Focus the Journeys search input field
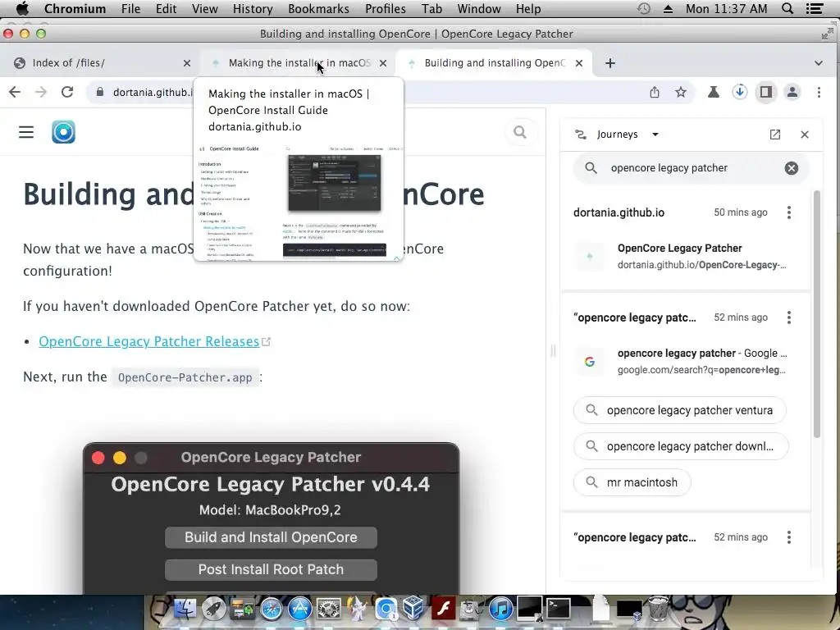840x630 pixels. [x=691, y=168]
